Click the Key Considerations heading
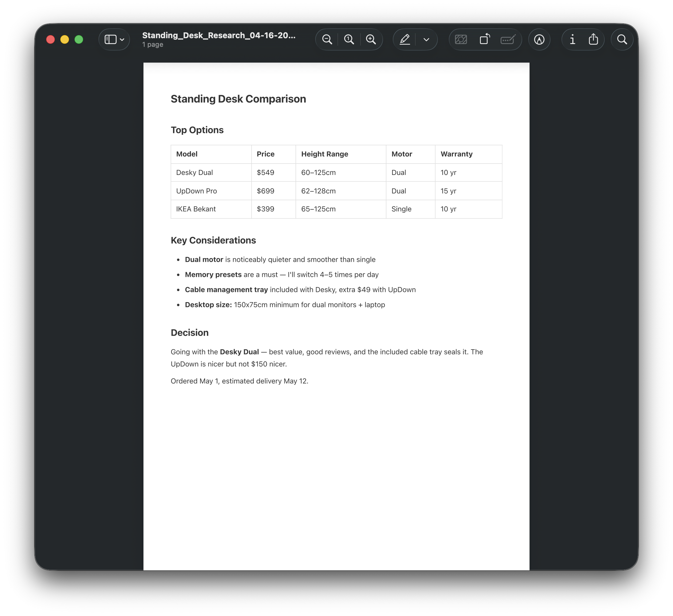673x616 pixels. (213, 240)
